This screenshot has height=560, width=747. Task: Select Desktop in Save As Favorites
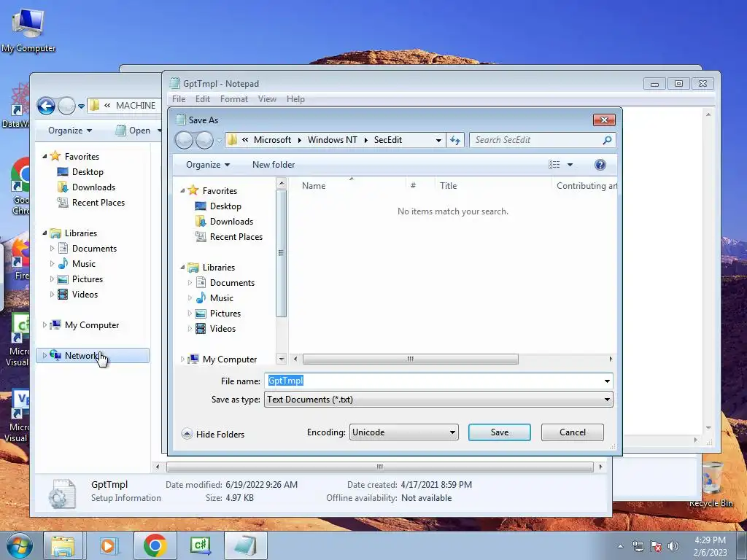click(x=225, y=206)
